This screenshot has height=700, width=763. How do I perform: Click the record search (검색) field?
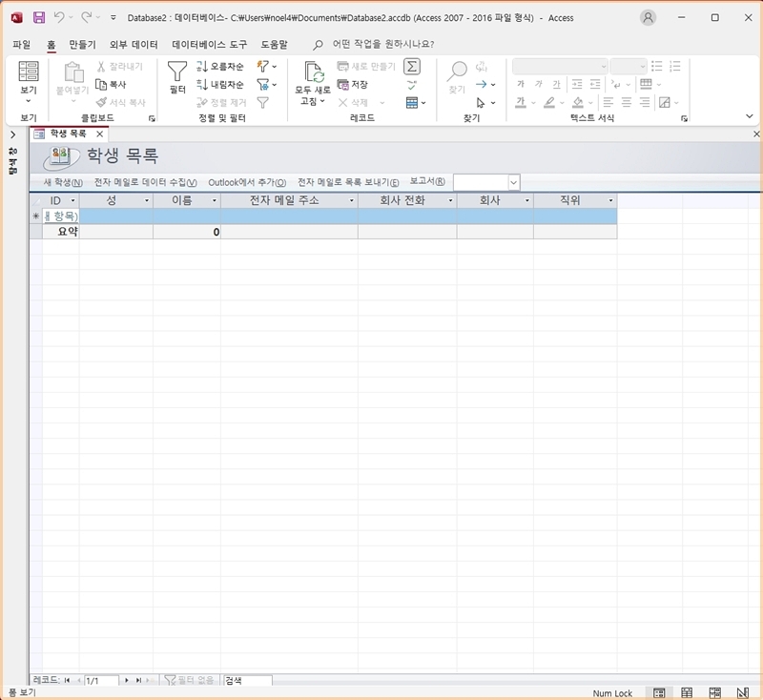point(247,680)
